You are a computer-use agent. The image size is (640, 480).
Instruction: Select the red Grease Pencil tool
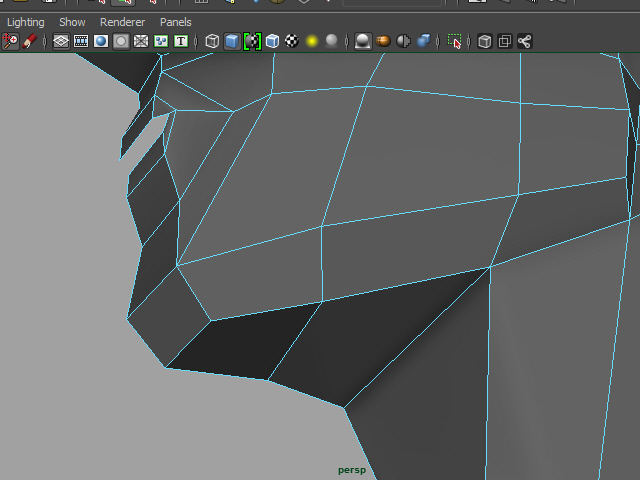(x=30, y=41)
